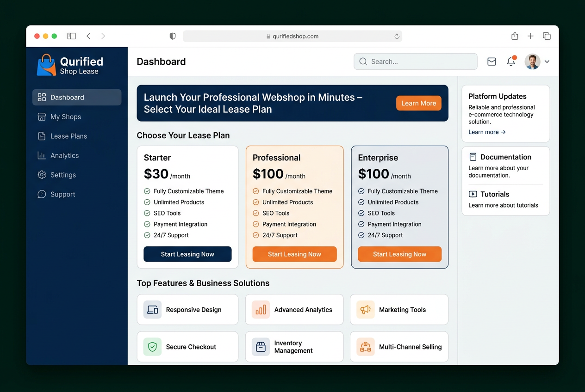Open the mail inbox icon
This screenshot has width=585, height=392.
492,61
